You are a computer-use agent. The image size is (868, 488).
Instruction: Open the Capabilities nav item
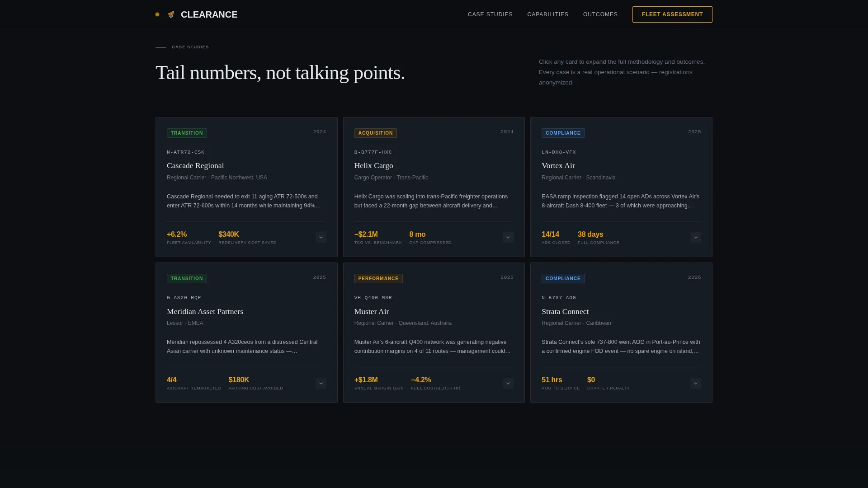[x=548, y=14]
